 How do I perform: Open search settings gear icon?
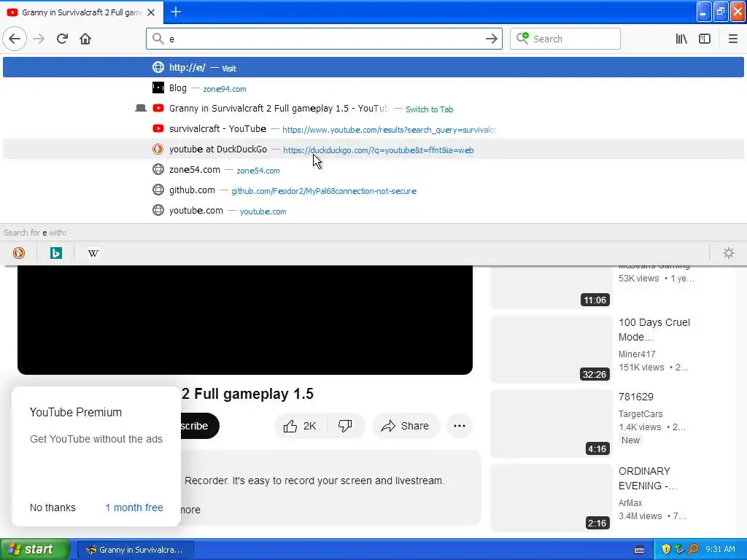(x=729, y=253)
